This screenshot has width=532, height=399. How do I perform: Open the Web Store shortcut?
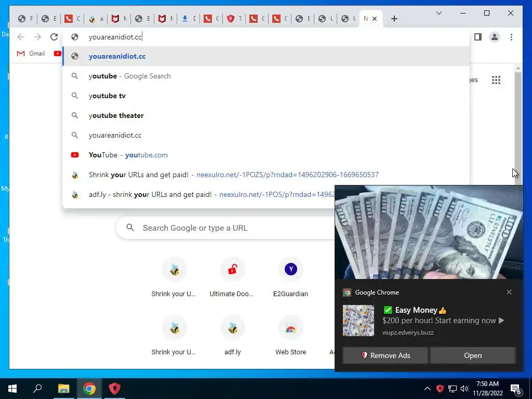coord(290,335)
